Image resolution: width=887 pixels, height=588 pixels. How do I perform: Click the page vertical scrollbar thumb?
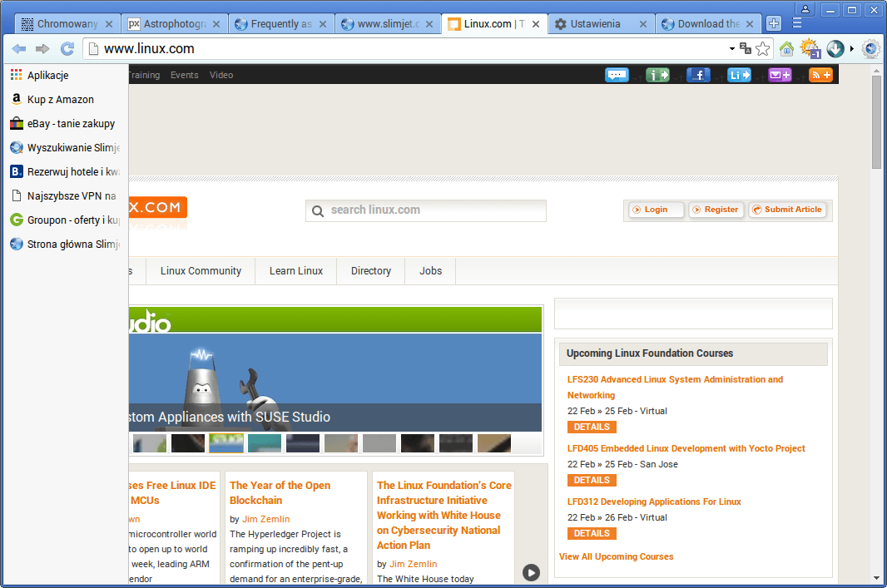click(876, 122)
